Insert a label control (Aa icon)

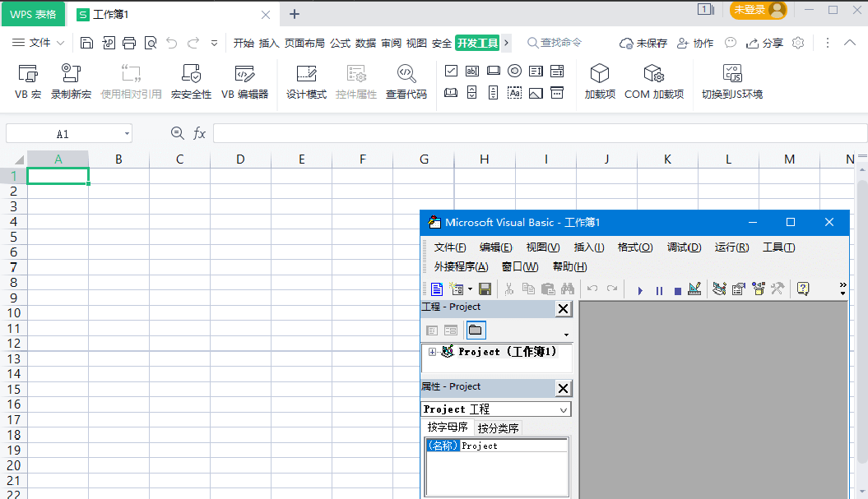coord(514,92)
